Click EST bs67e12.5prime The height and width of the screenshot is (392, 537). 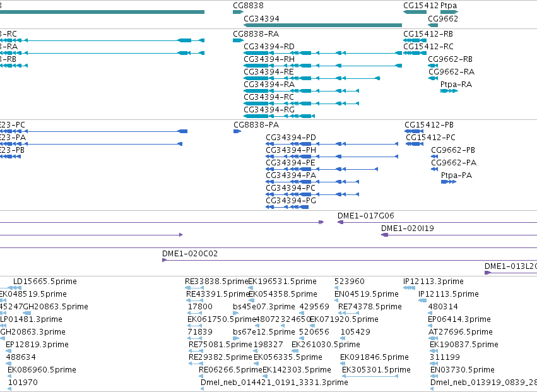264,333
